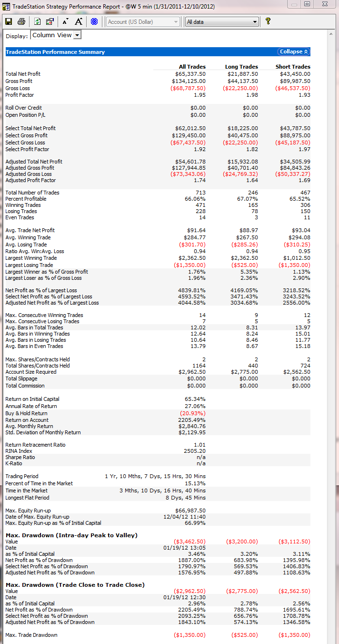Select the $65,337.50 All Trades net profit
This screenshot has height=644, width=339.
pos(190,74)
